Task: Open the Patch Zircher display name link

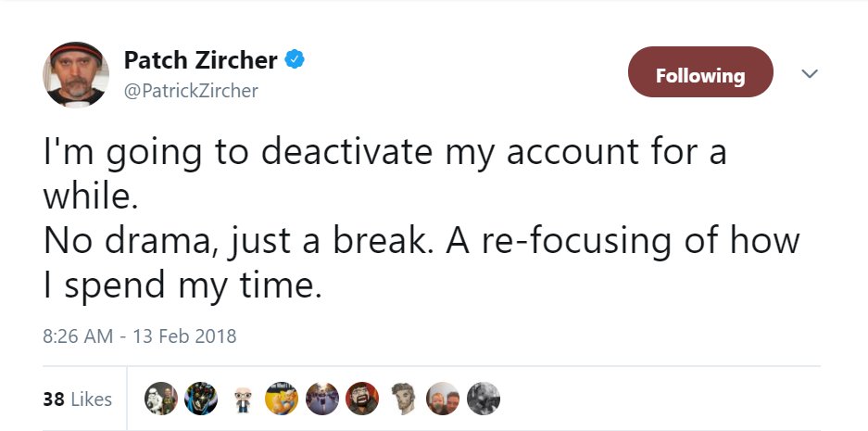Action: 200,61
